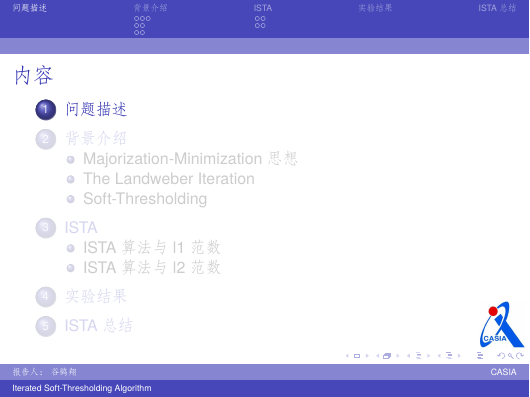Select second frame circle in top row under 背景介绍

[x=142, y=19]
